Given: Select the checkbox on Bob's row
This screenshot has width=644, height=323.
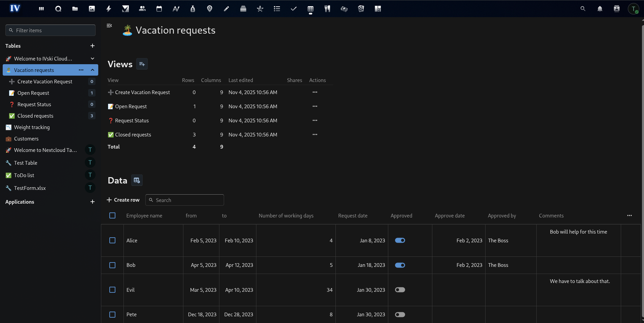Looking at the screenshot, I should pyautogui.click(x=112, y=265).
